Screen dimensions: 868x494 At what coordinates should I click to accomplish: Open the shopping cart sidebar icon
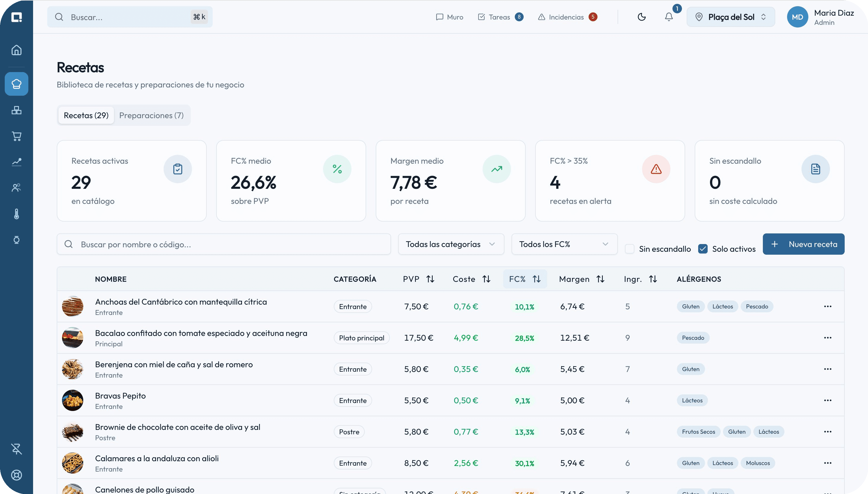point(16,136)
